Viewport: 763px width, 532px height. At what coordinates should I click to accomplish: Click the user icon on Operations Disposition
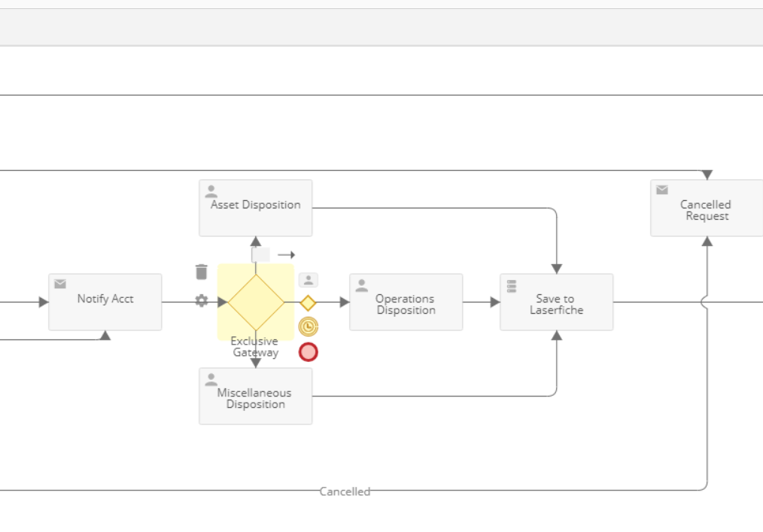point(361,285)
